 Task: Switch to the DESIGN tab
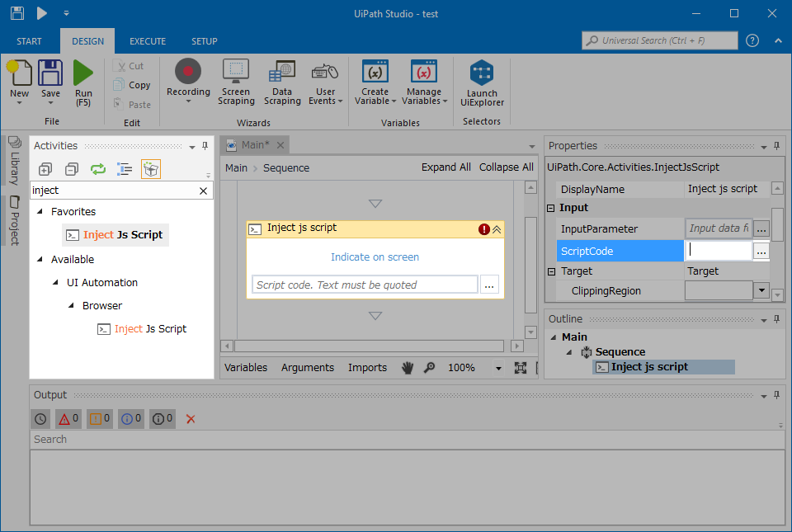(x=87, y=41)
